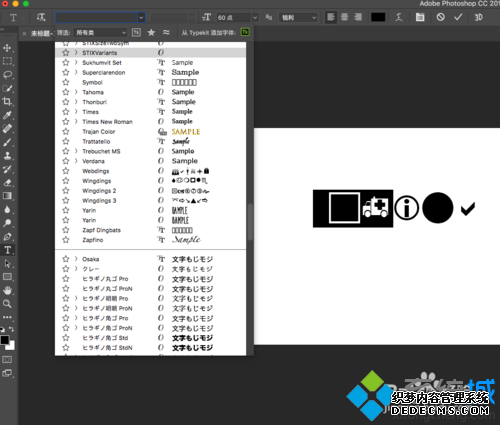Expand Times New Roman font family
The image size is (500, 425).
(x=76, y=121)
